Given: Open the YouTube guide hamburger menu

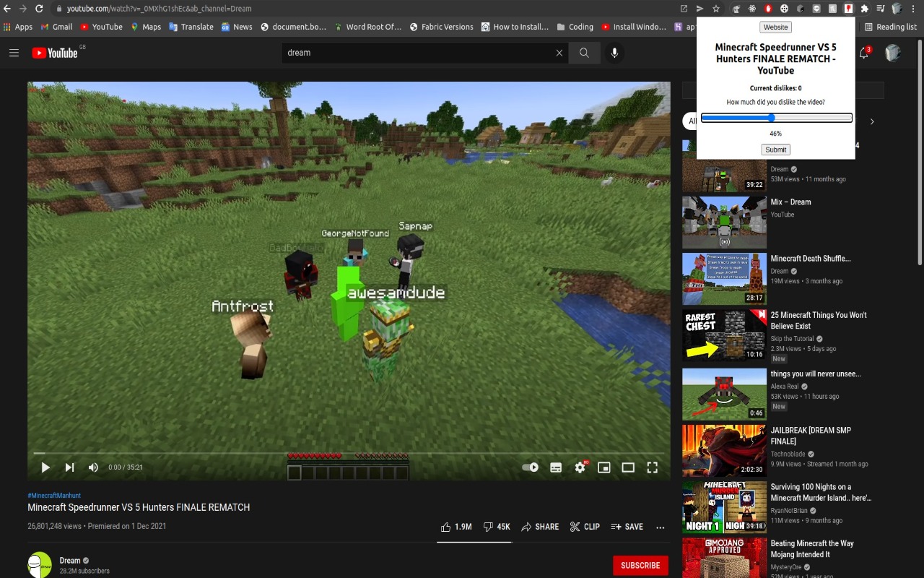Looking at the screenshot, I should [14, 53].
